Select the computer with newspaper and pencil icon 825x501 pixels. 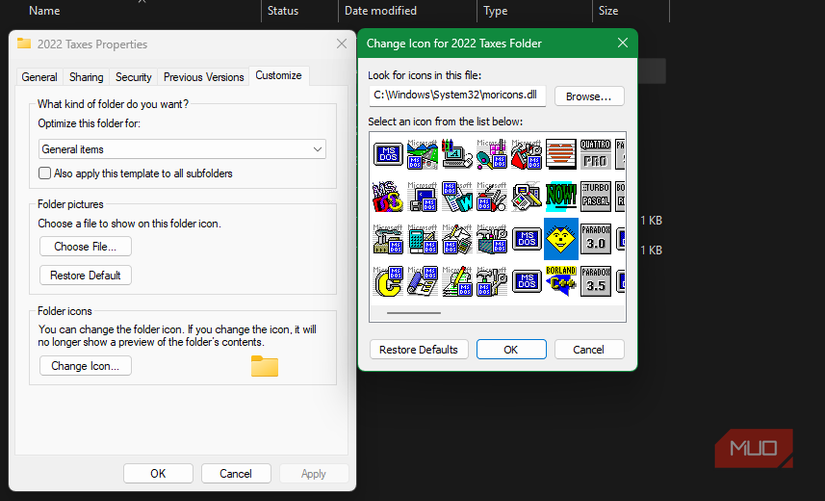coord(526,197)
